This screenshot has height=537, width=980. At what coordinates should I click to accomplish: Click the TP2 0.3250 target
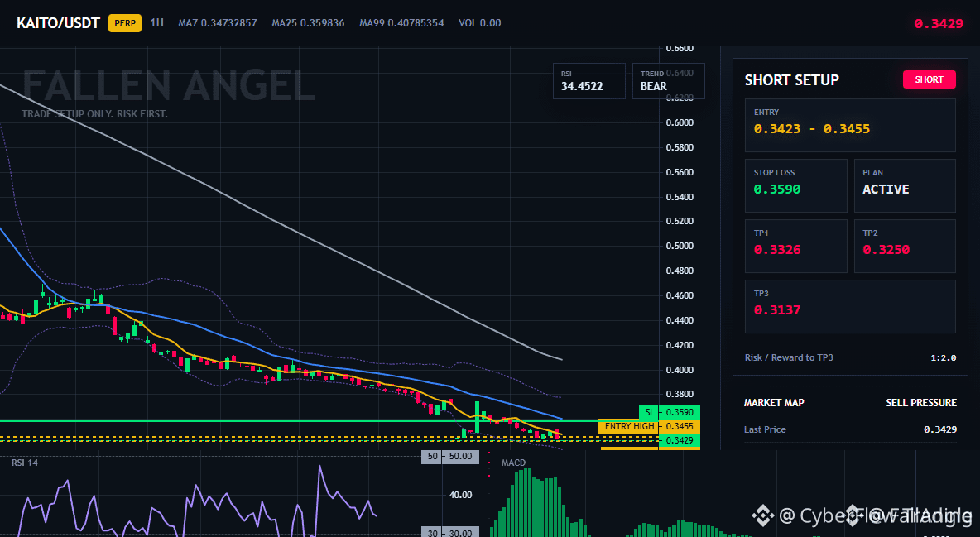905,246
